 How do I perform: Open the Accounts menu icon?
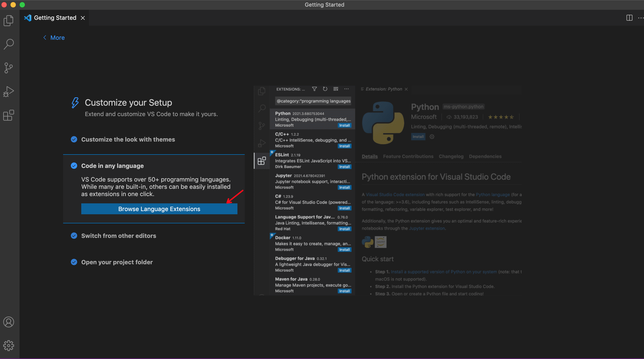(9, 322)
